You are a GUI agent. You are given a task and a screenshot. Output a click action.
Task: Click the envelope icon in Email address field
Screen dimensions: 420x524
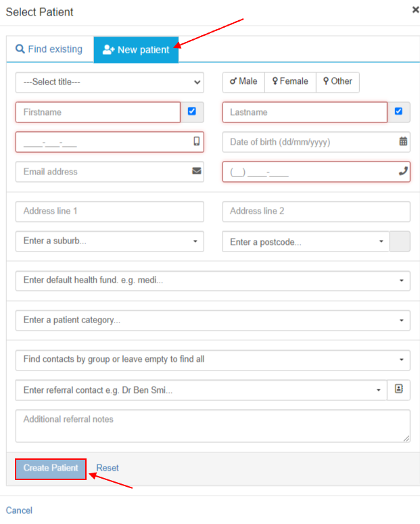(197, 171)
